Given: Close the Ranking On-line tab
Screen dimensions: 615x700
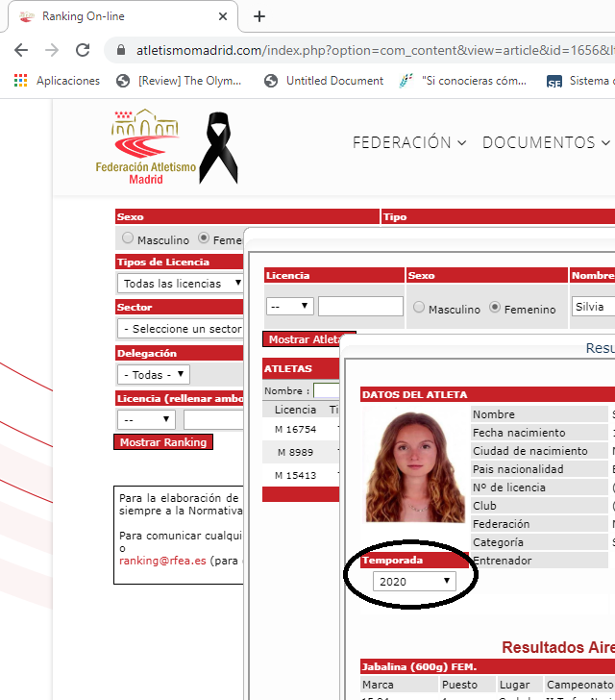Looking at the screenshot, I should point(223,16).
